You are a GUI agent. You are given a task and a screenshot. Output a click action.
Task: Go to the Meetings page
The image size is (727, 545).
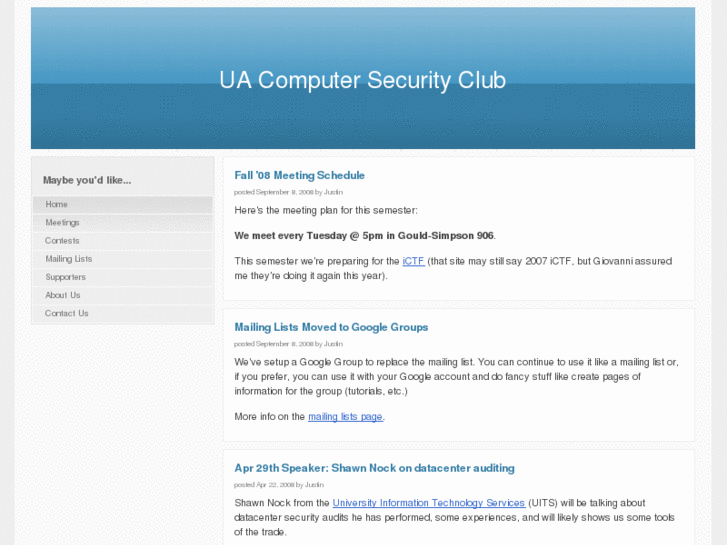click(x=62, y=222)
